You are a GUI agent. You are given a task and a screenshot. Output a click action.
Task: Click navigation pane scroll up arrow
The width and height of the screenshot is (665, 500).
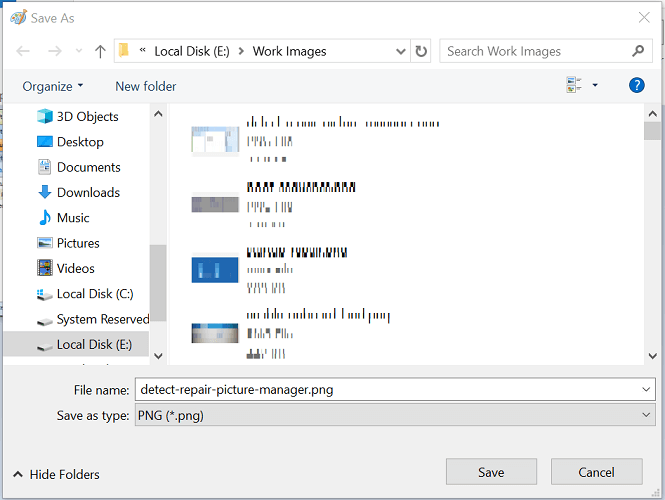click(x=158, y=114)
